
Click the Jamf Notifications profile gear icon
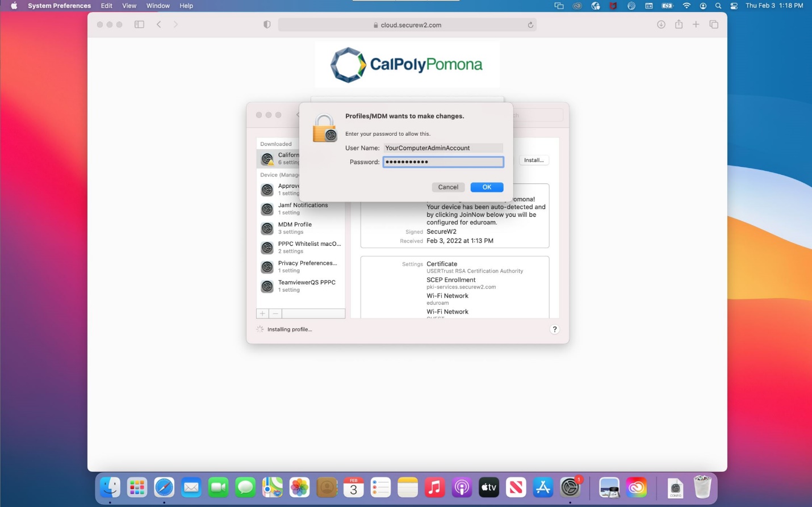(x=267, y=209)
